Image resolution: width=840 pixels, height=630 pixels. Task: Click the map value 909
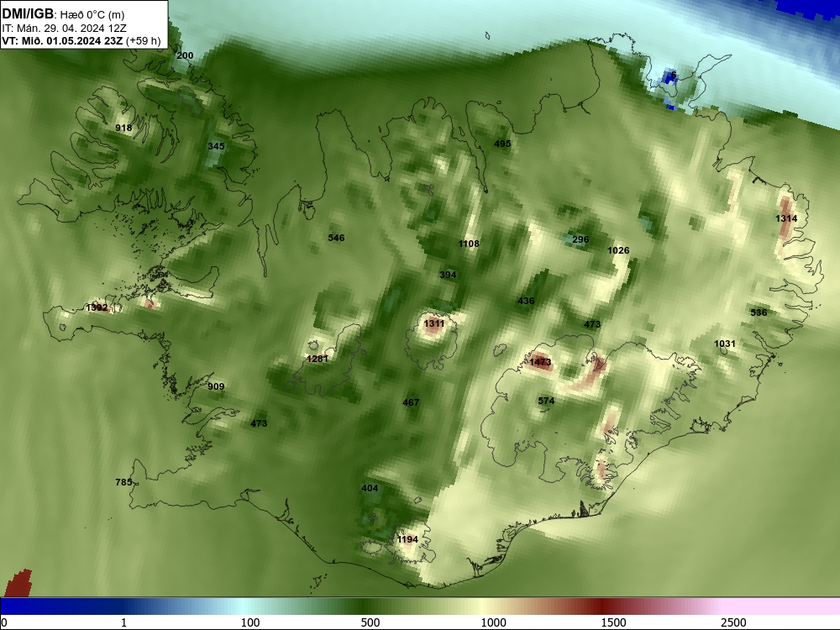[x=216, y=386]
